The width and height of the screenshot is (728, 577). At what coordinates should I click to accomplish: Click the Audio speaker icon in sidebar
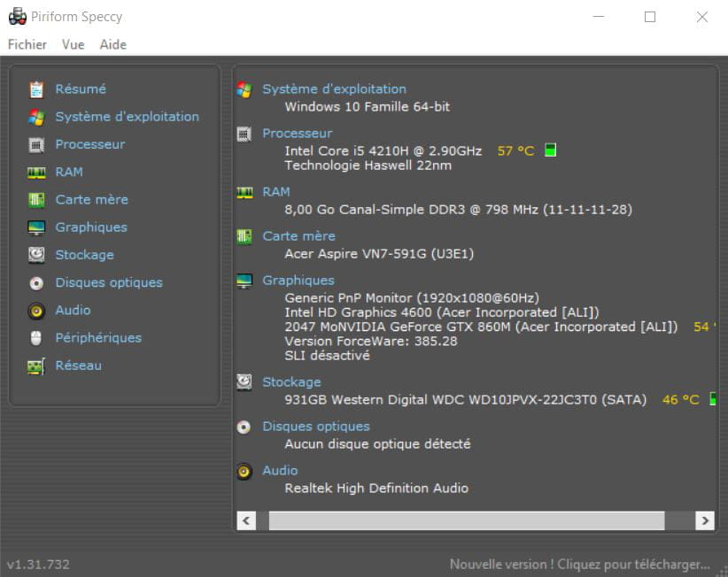(36, 311)
